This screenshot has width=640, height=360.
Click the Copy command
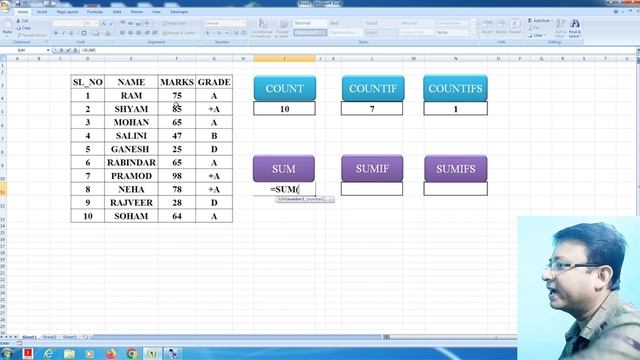24,28
